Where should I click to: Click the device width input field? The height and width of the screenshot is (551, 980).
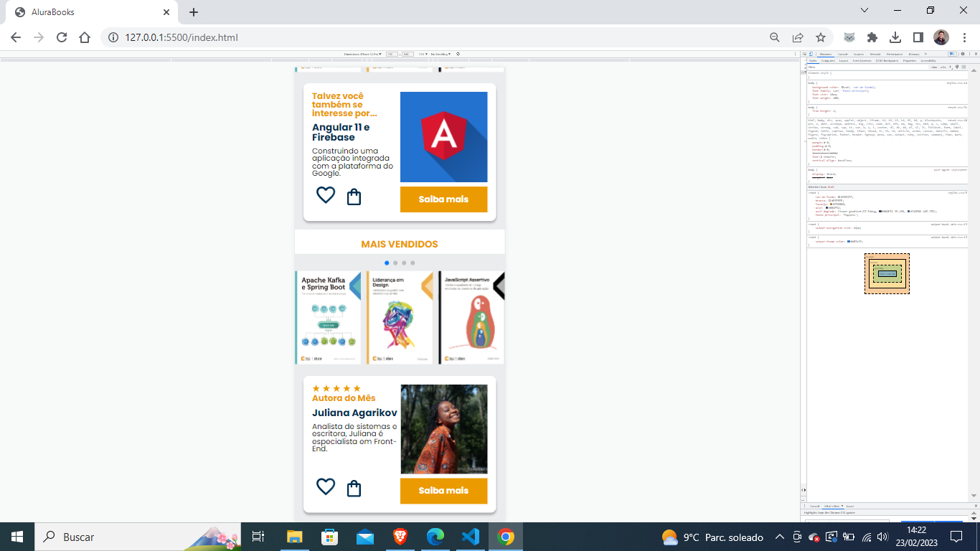pos(392,54)
